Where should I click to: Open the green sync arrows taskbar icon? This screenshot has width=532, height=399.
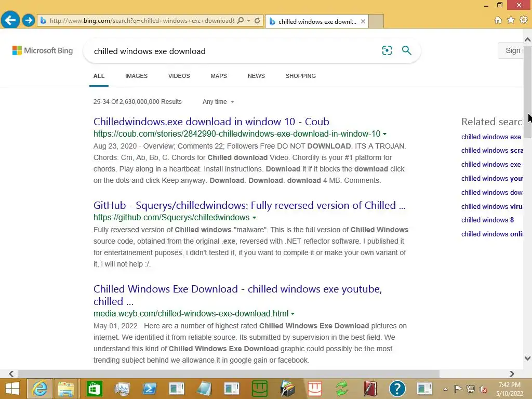[342, 389]
